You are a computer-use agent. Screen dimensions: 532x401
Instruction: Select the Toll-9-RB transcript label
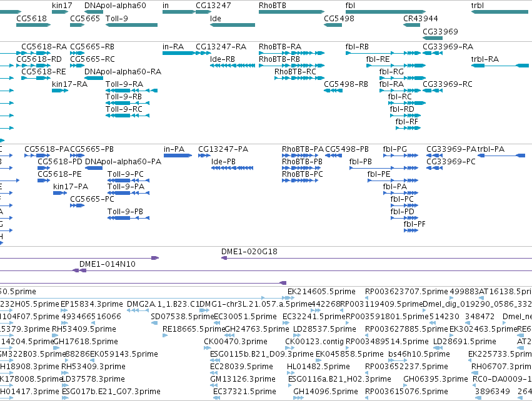click(x=124, y=97)
